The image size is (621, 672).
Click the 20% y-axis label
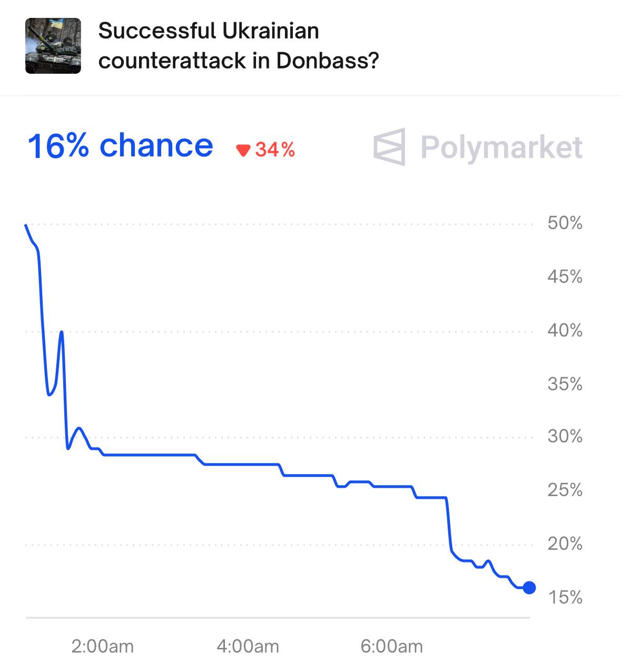pyautogui.click(x=565, y=543)
